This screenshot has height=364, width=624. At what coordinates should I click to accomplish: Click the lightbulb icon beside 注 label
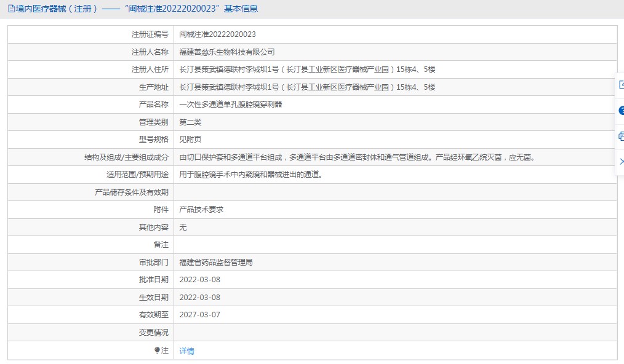point(157,350)
